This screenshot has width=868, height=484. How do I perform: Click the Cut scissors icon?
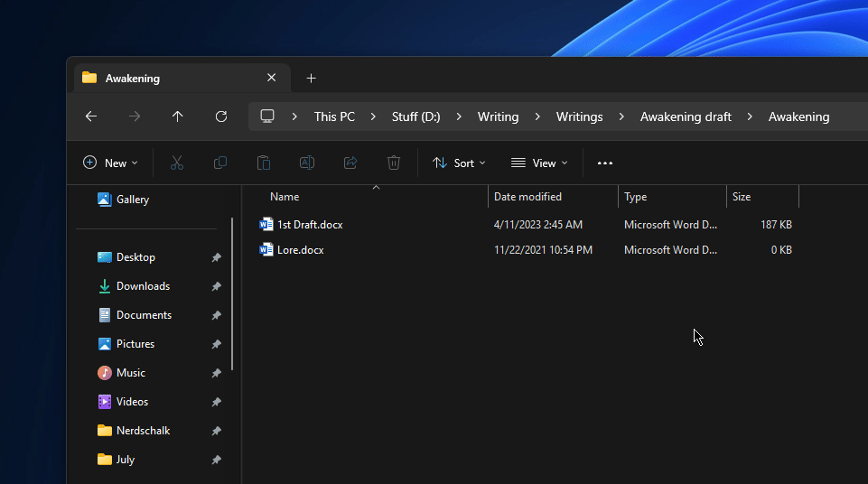(177, 163)
